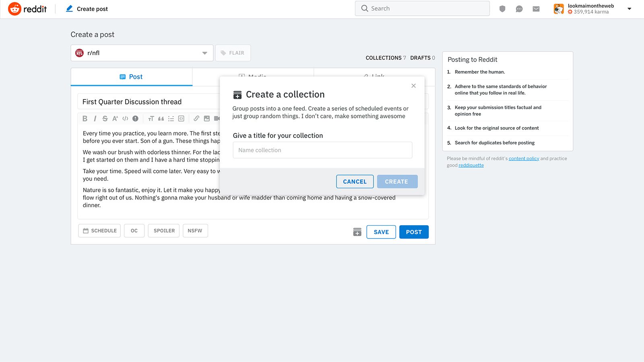Close the Create a collection dialog
Viewport: 644px width, 362px height.
pos(413,86)
